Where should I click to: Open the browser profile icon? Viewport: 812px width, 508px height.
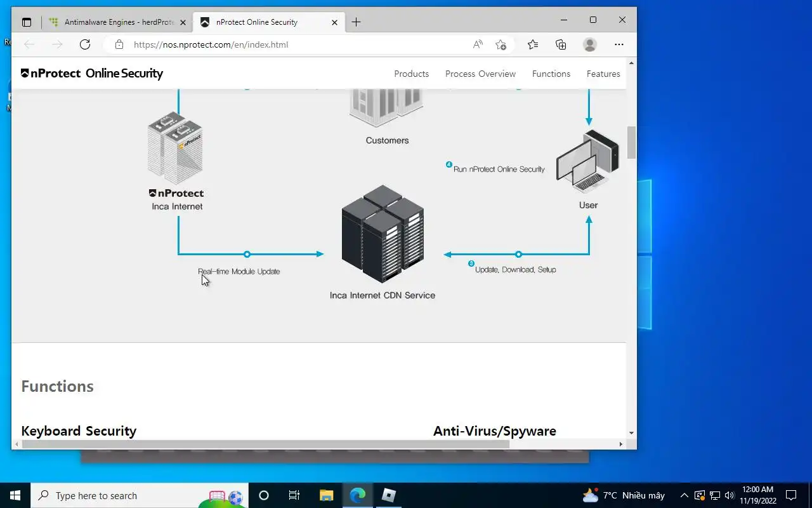(x=590, y=44)
